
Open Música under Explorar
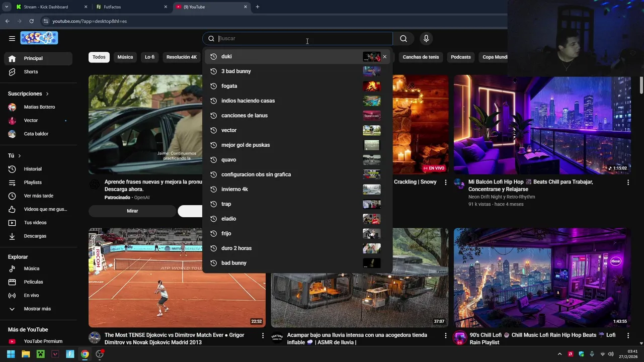click(x=38, y=268)
